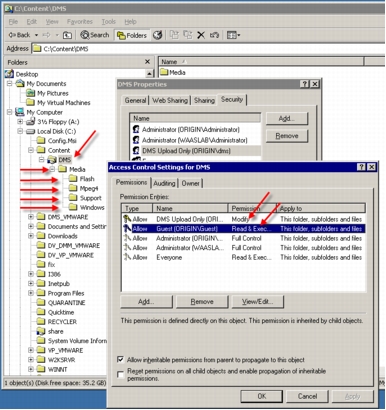Open the History toolbar icon
Viewport: 386px width, 410px height.
point(157,35)
